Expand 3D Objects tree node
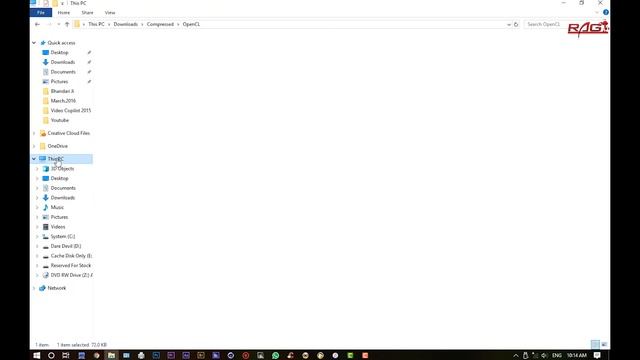Screen dimensions: 640x360 pyautogui.click(x=37, y=169)
